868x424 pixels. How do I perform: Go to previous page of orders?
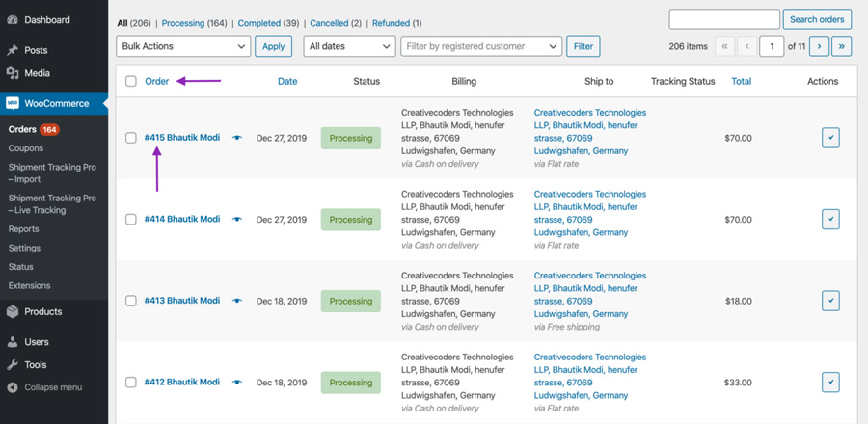(746, 46)
